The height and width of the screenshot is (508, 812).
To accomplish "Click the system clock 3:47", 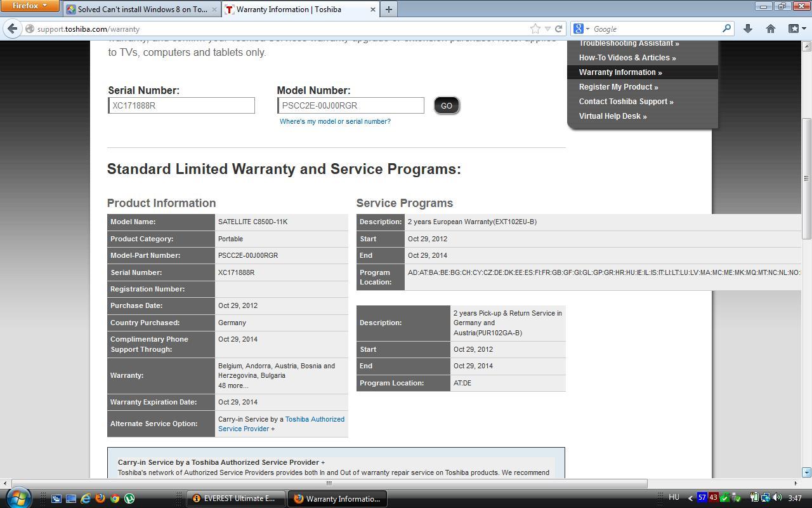I will point(795,498).
